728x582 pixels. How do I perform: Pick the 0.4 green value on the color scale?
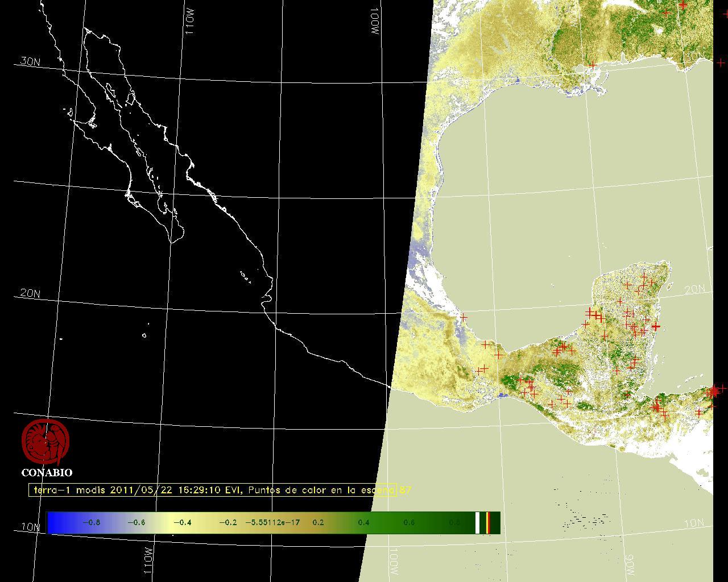(x=363, y=522)
